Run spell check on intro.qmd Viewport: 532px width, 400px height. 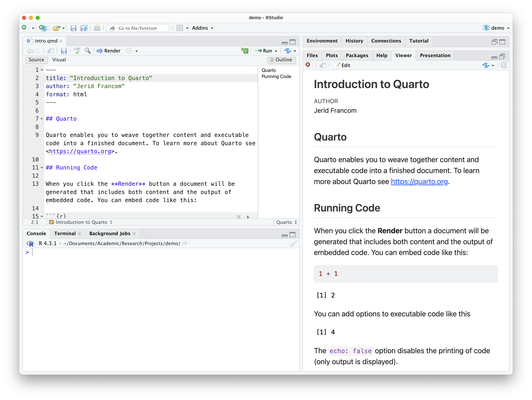coord(77,51)
